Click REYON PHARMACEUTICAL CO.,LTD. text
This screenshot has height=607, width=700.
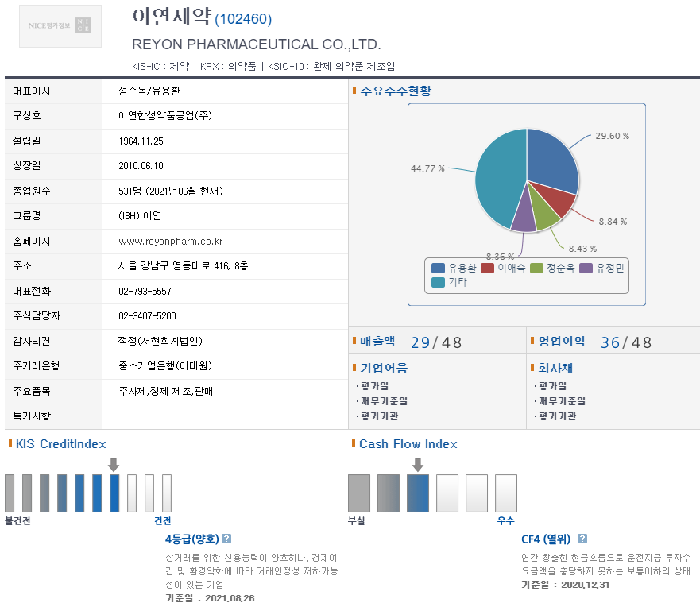click(257, 44)
